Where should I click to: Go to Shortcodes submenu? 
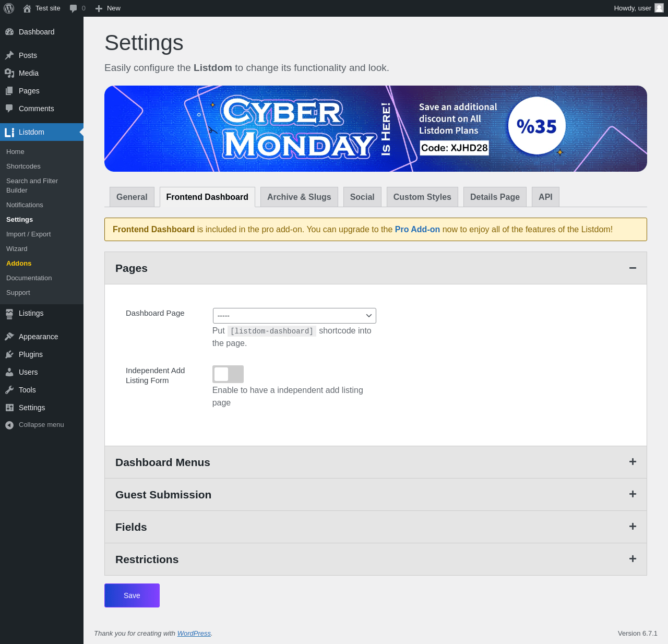tap(23, 166)
